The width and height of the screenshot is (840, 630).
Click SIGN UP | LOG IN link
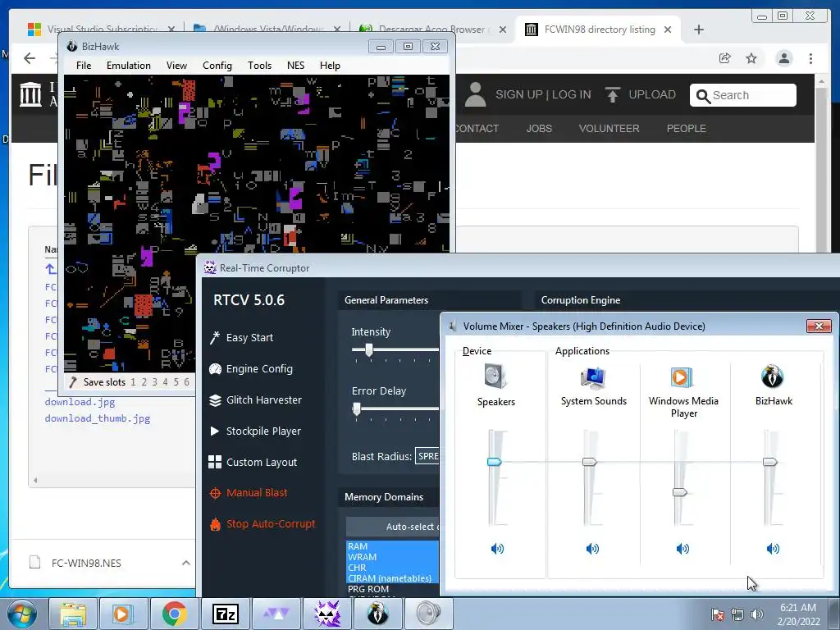[543, 95]
